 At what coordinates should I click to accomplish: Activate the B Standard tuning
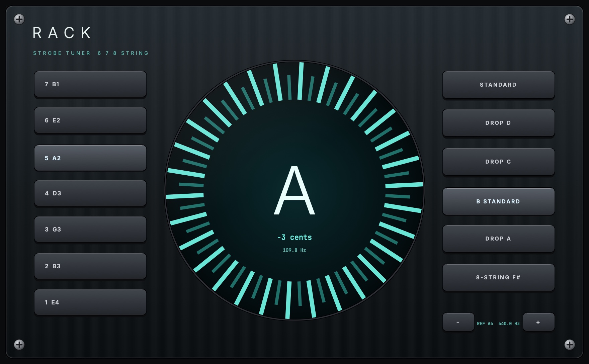tap(498, 201)
